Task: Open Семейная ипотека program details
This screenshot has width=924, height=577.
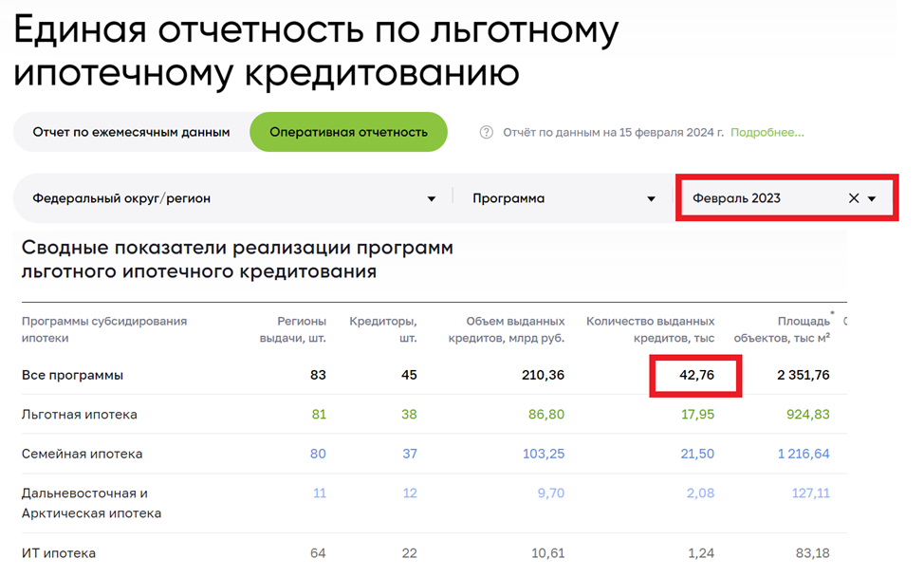Action: pos(82,454)
